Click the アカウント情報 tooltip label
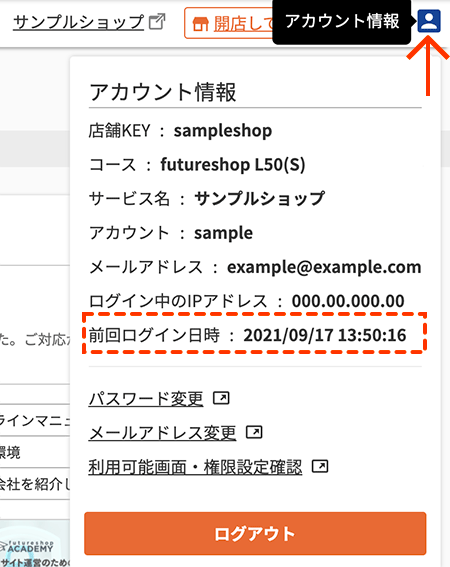Screen dimensions: 450x567 pos(342,21)
